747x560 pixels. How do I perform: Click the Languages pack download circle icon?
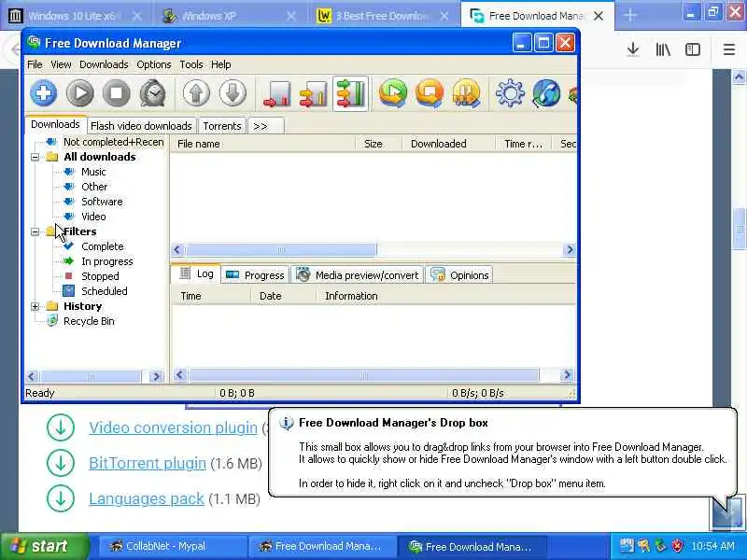click(x=61, y=498)
